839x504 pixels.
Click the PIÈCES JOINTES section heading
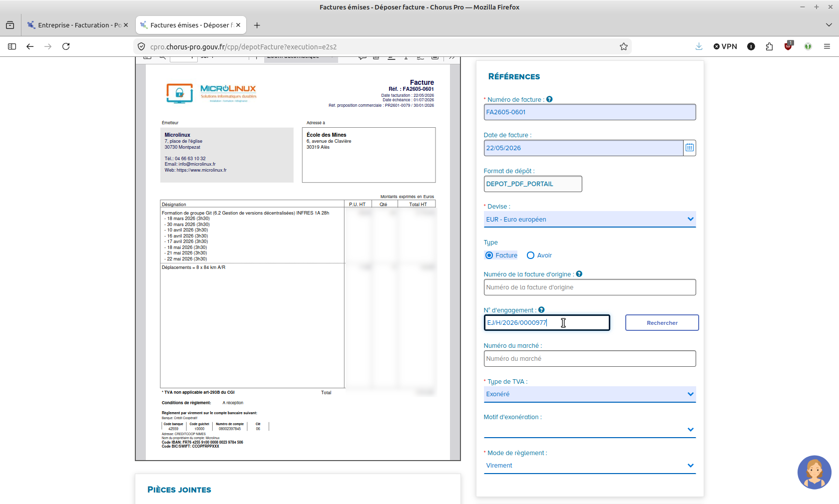pyautogui.click(x=179, y=490)
